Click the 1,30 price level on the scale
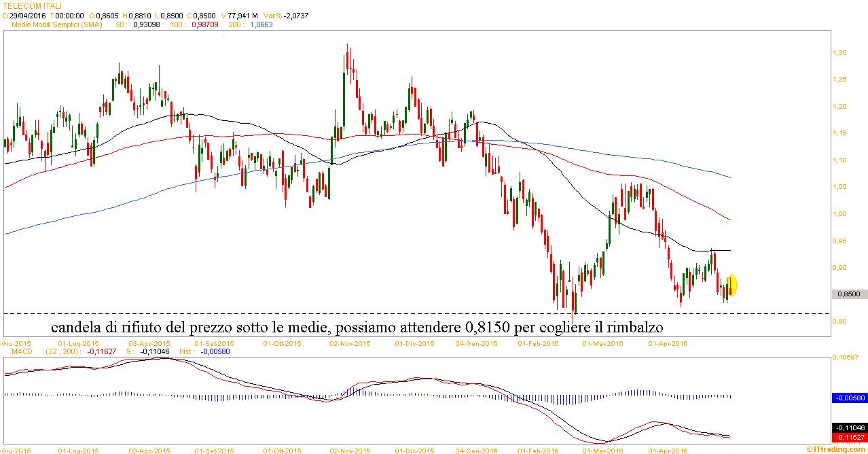Image resolution: width=868 pixels, height=454 pixels. click(x=839, y=52)
